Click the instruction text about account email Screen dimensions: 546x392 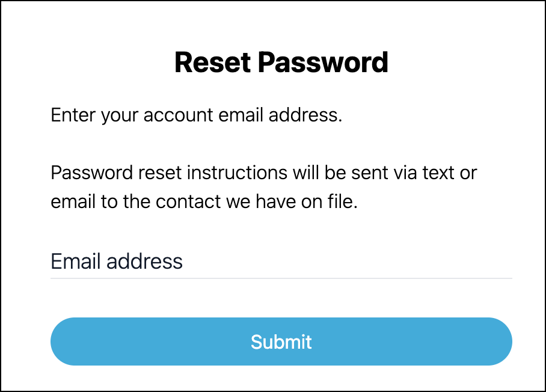pos(195,115)
